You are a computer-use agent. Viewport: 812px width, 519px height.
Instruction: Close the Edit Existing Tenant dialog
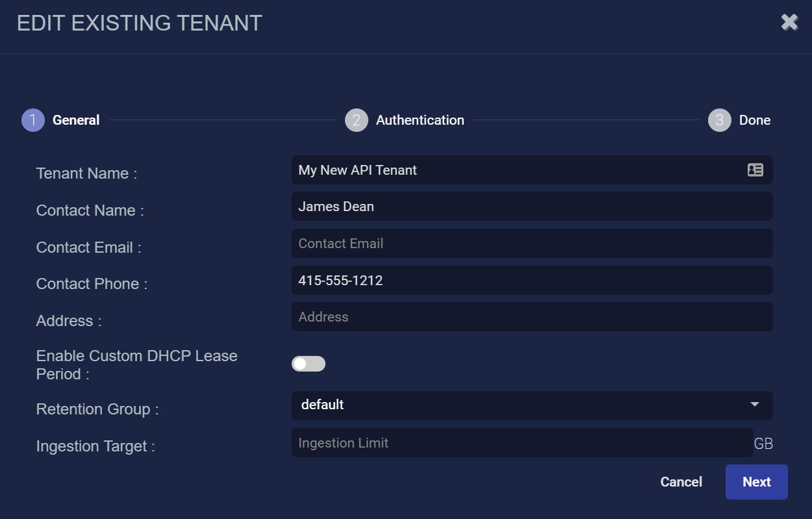point(789,23)
